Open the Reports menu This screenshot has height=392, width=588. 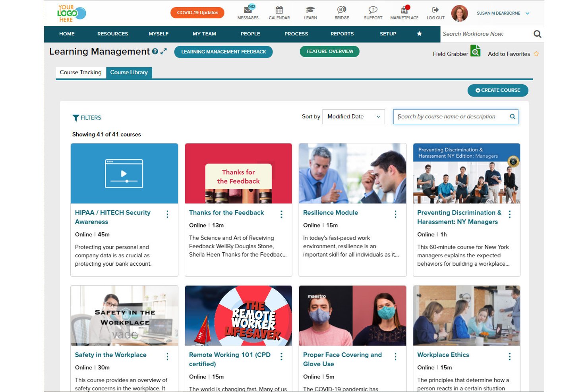(342, 34)
